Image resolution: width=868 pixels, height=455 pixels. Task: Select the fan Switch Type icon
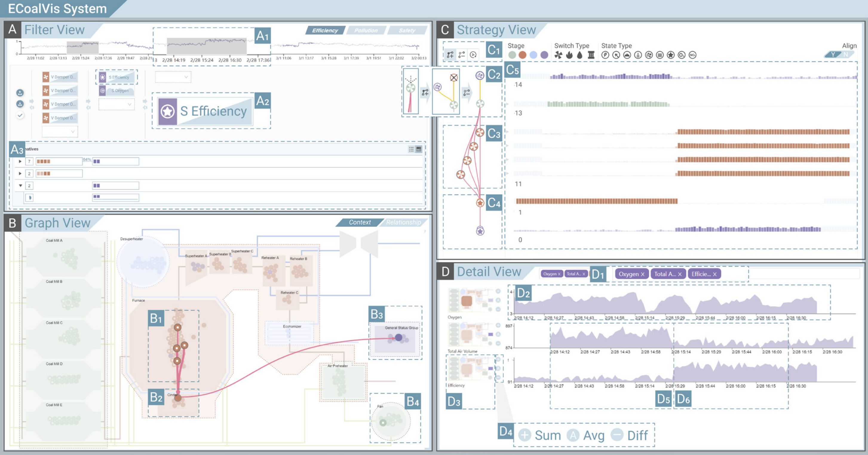point(558,55)
